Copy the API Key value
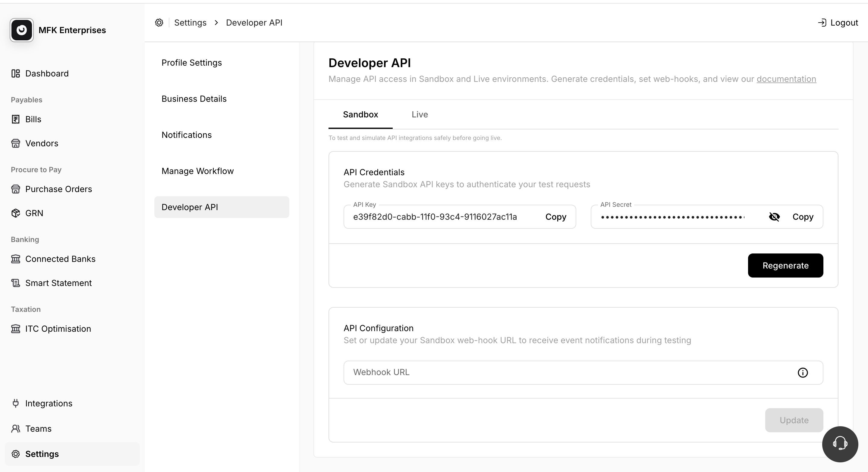Viewport: 868px width, 472px height. coord(556,217)
